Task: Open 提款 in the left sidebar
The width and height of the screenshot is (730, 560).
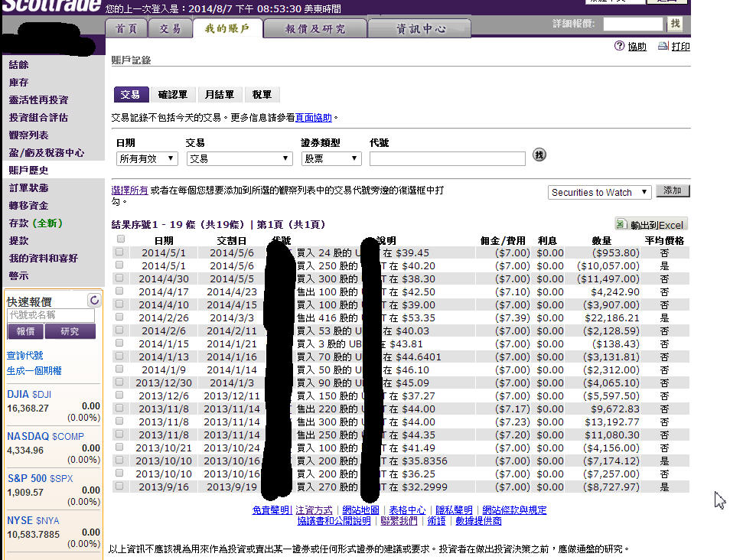Action: 19,241
